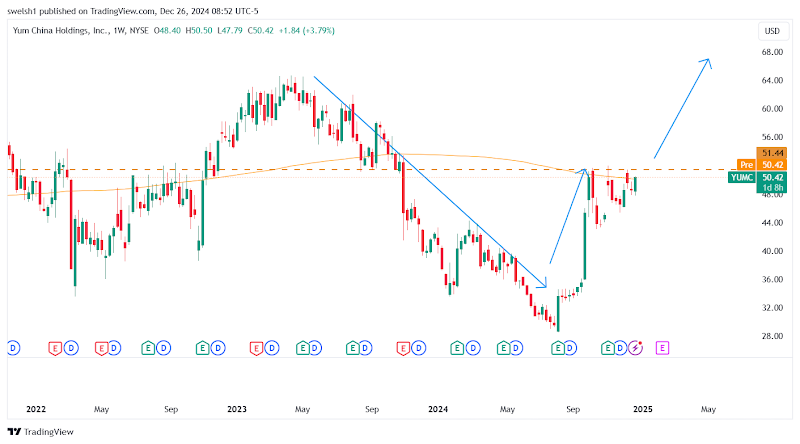The width and height of the screenshot is (800, 444).
Task: Open the blue D dividend marker beside the lightning bolt
Action: coord(620,348)
